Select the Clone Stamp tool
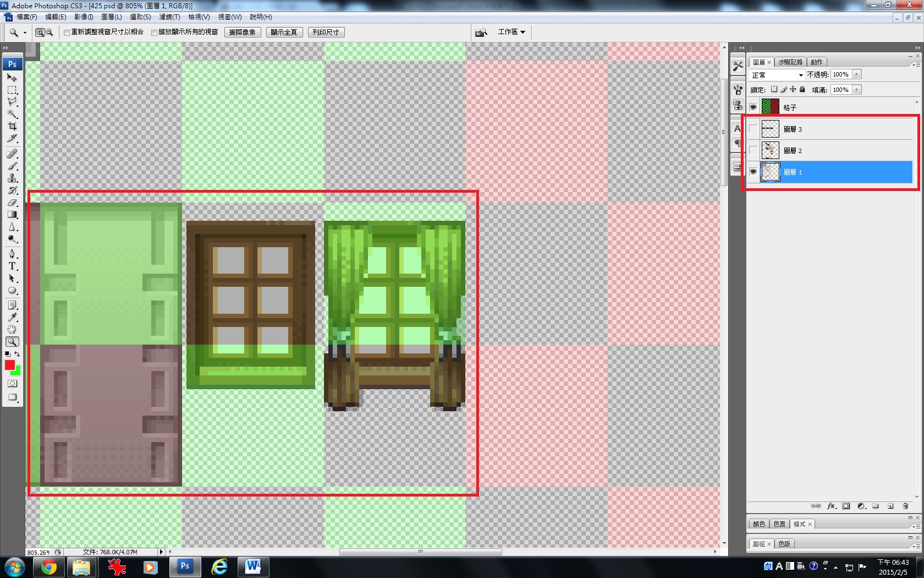924x578 pixels. pyautogui.click(x=12, y=178)
